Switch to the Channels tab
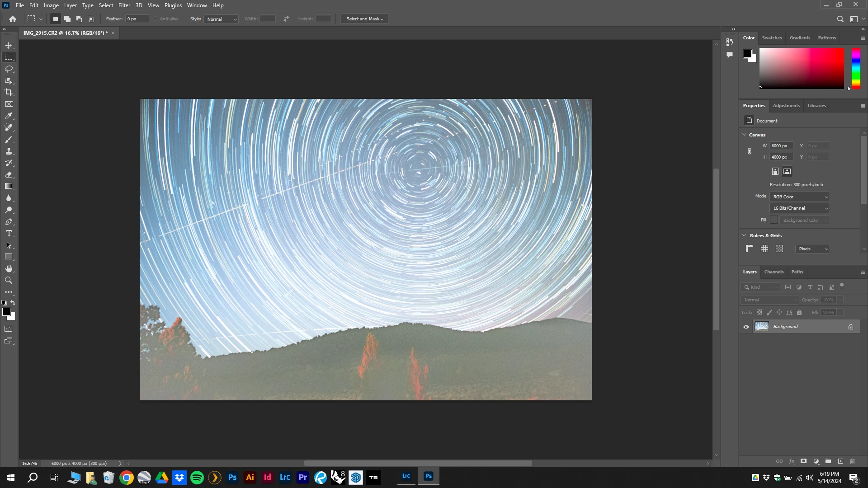Screen dimensions: 868x488 [x=774, y=272]
